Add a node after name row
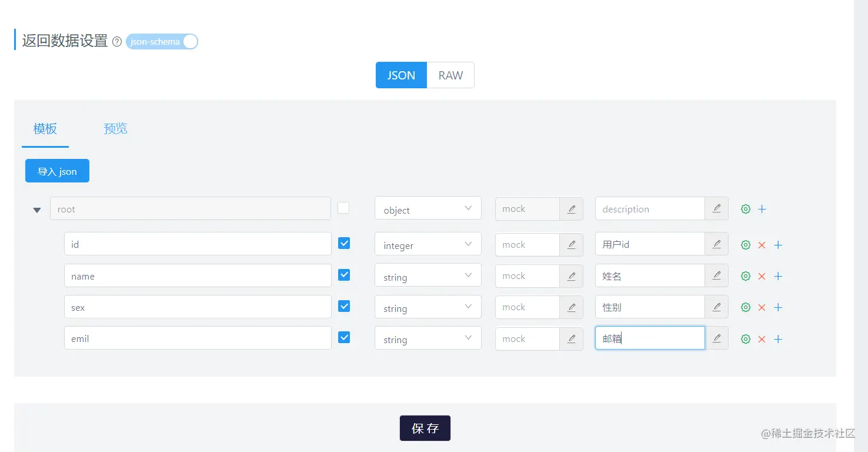The height and width of the screenshot is (452, 868). coord(778,276)
